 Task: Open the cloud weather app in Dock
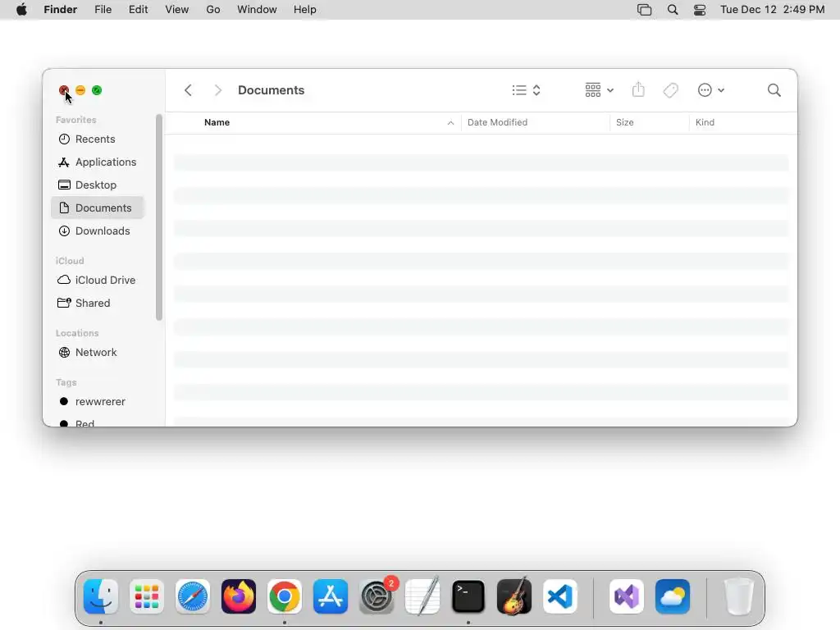pyautogui.click(x=673, y=596)
